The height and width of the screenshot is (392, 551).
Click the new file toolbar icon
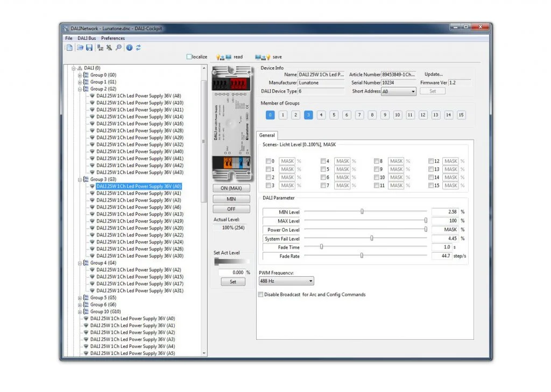[69, 47]
